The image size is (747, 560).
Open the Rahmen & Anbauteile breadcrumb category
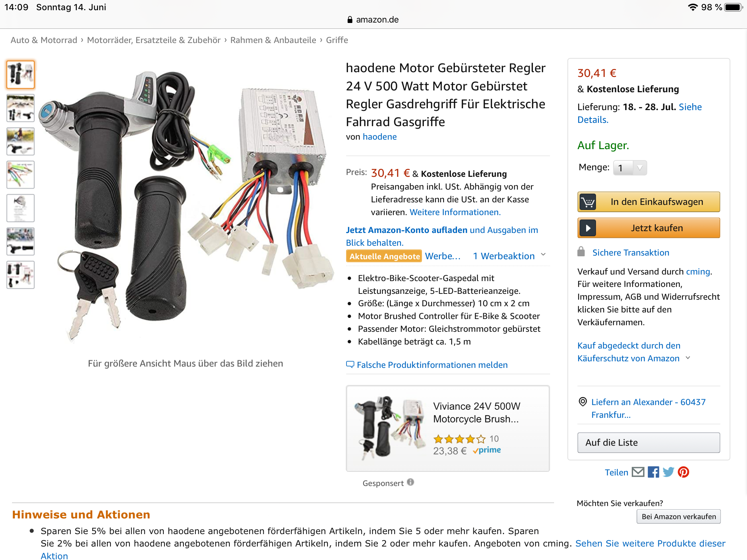(273, 40)
